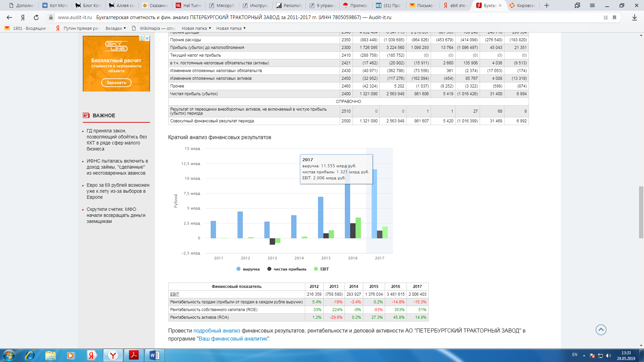Switch to the Personalk tab

pyautogui.click(x=289, y=5)
